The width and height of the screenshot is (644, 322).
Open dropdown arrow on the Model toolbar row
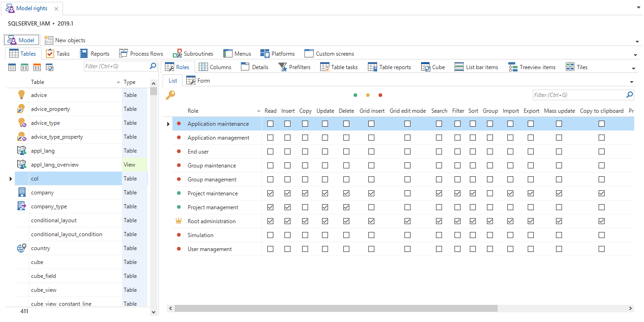tap(638, 41)
